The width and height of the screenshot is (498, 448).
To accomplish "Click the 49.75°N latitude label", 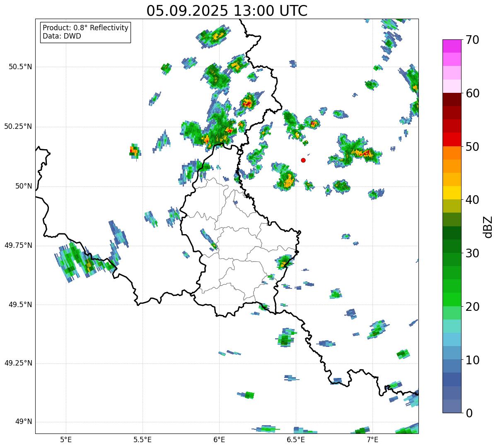I will click(18, 245).
